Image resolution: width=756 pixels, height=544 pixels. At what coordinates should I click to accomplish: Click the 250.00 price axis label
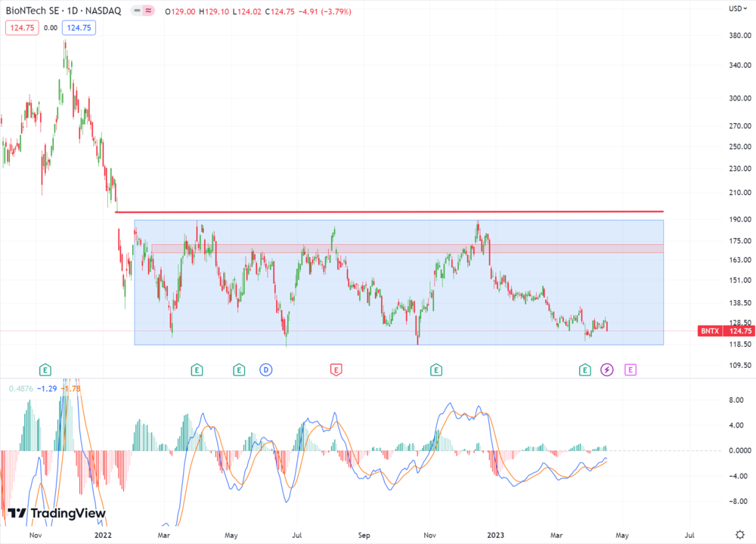click(740, 147)
